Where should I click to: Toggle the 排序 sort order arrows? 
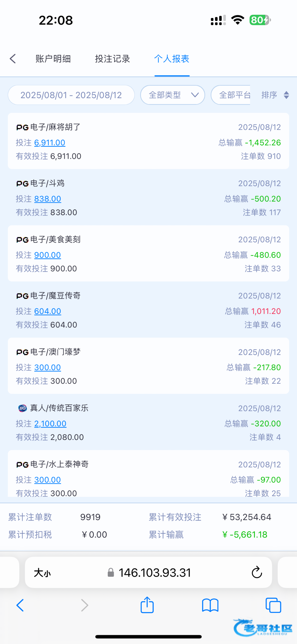tap(286, 95)
